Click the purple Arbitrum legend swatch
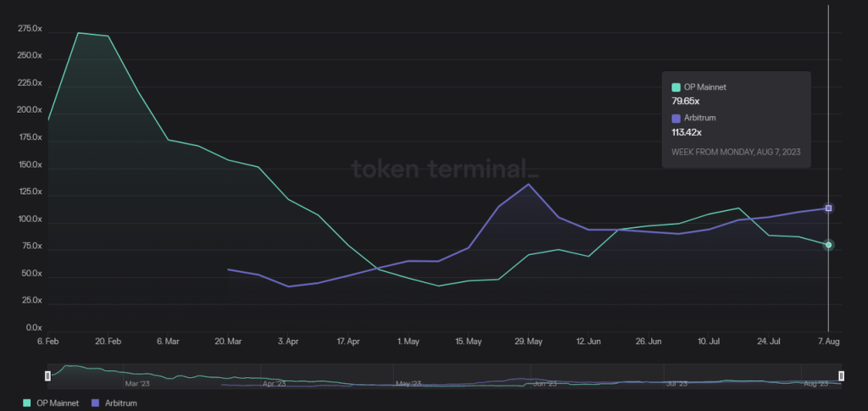This screenshot has height=411, width=868. (x=95, y=403)
